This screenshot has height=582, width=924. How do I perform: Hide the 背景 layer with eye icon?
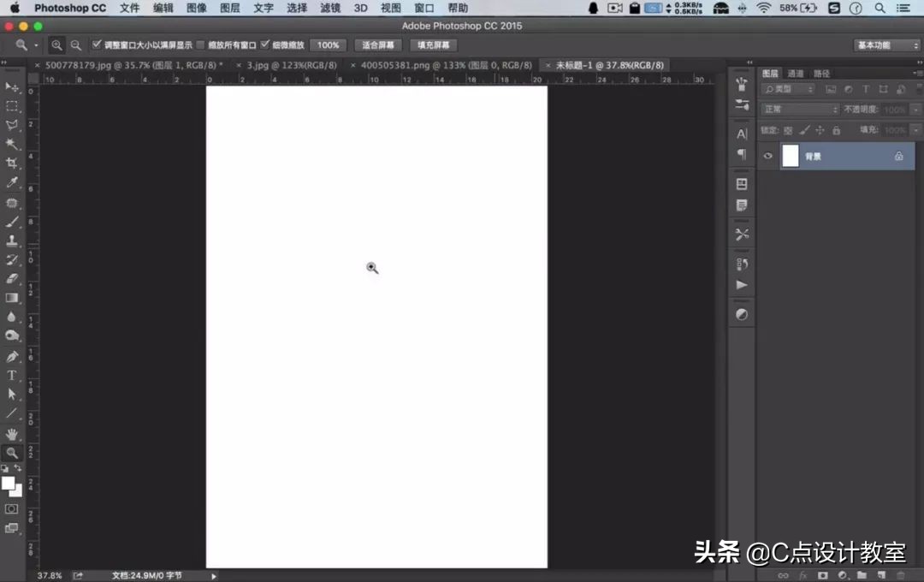pos(767,157)
